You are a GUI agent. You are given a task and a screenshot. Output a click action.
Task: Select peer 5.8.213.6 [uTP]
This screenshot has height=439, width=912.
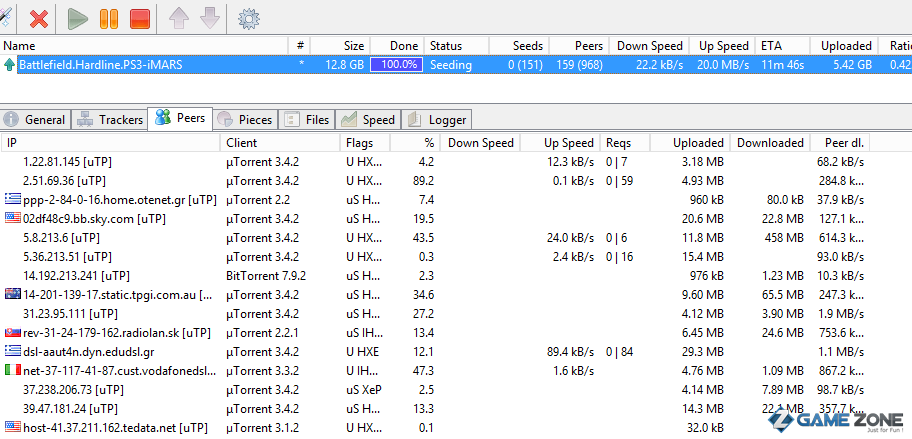click(x=61, y=238)
